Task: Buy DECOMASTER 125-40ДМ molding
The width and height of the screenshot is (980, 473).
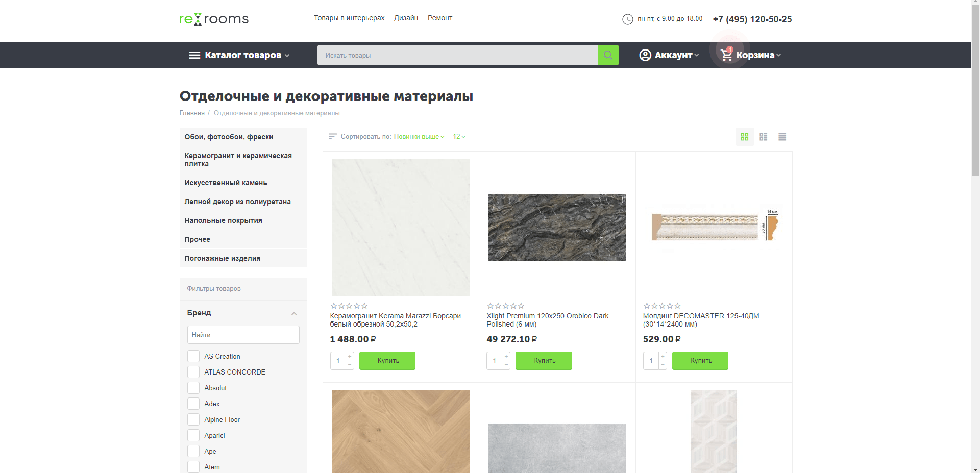Action: pos(700,361)
